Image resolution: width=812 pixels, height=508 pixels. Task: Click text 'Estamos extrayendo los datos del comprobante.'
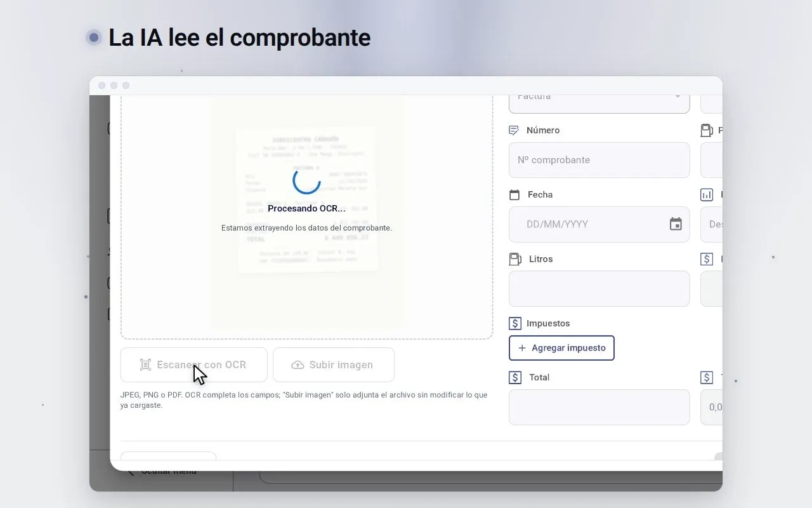tap(306, 227)
